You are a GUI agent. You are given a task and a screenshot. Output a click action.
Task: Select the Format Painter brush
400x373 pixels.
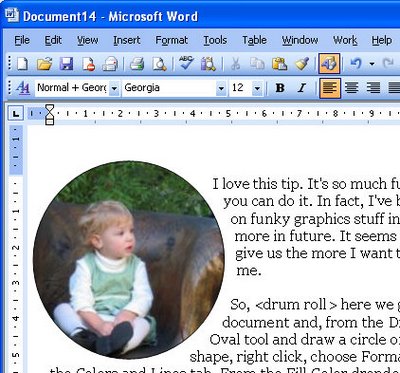click(302, 63)
